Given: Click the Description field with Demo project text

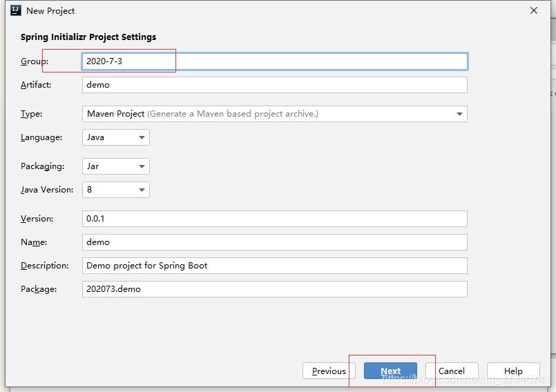Looking at the screenshot, I should 275,266.
